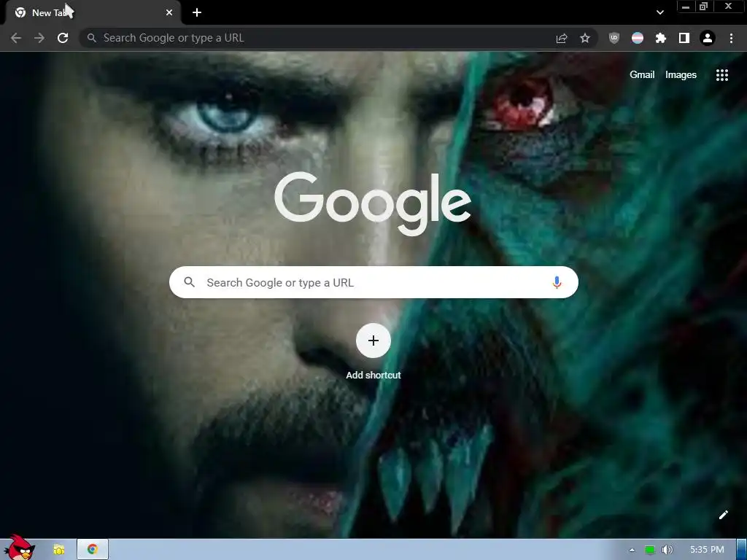Screen dimensions: 747x560
Task: Open Chrome's three-dot menu
Action: (x=731, y=38)
